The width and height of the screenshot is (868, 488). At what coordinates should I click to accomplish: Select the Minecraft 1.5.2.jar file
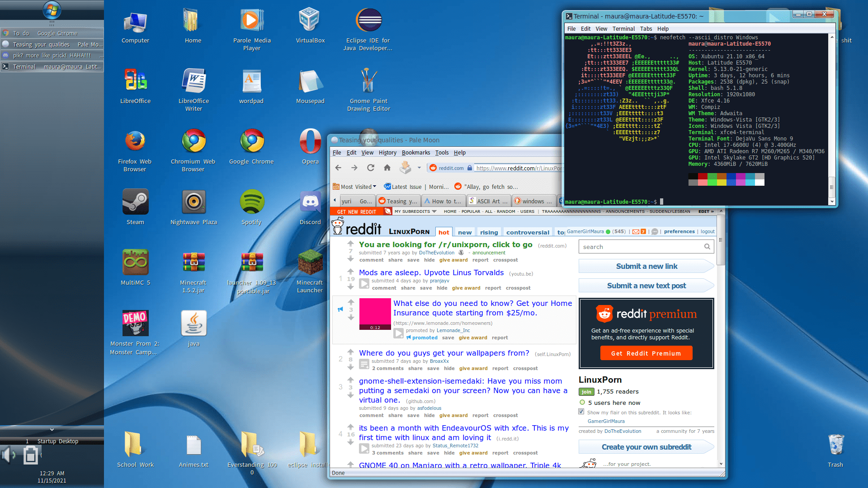(193, 263)
